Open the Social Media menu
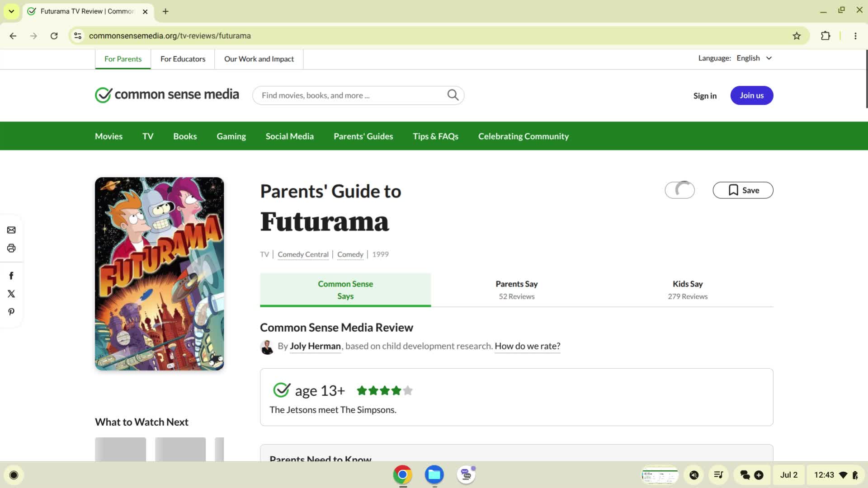The width and height of the screenshot is (868, 488). pos(290,136)
